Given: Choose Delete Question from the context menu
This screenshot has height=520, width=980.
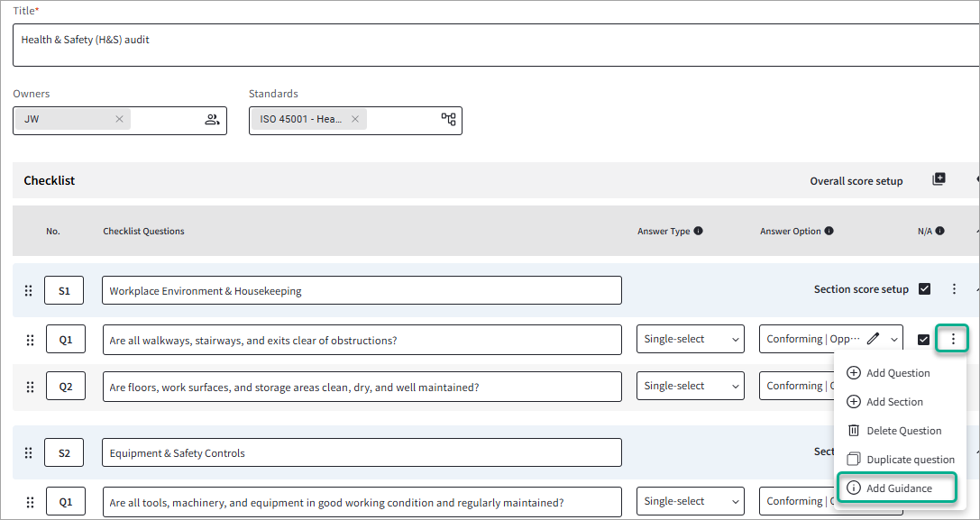Looking at the screenshot, I should coord(893,431).
